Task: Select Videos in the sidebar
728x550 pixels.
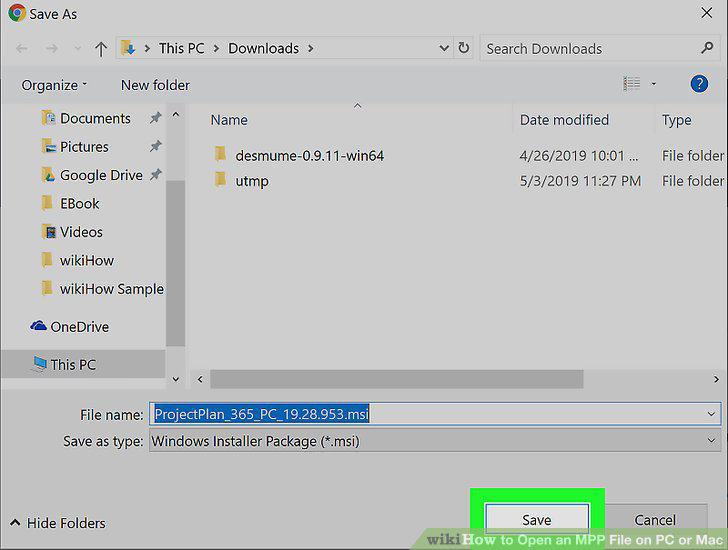Action: (81, 232)
